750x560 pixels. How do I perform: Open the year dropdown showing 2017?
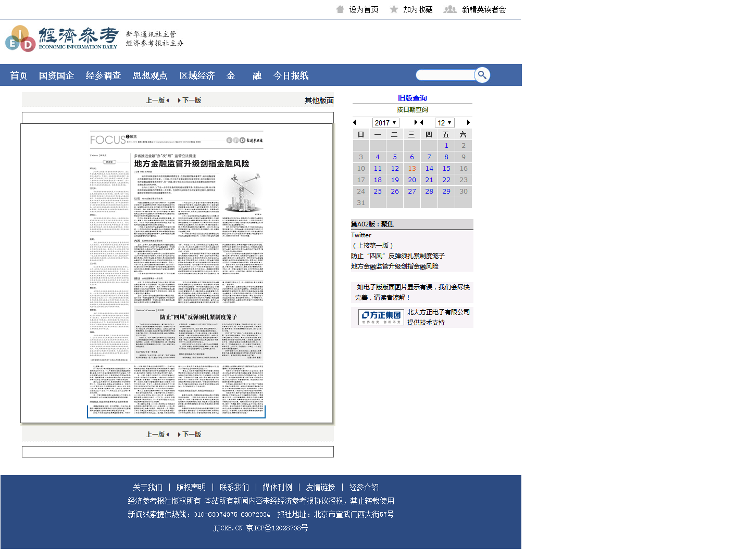(386, 123)
